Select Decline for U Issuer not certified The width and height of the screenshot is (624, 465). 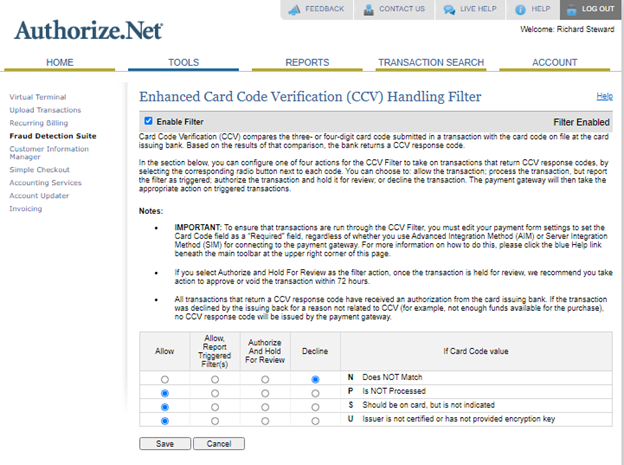(x=315, y=421)
